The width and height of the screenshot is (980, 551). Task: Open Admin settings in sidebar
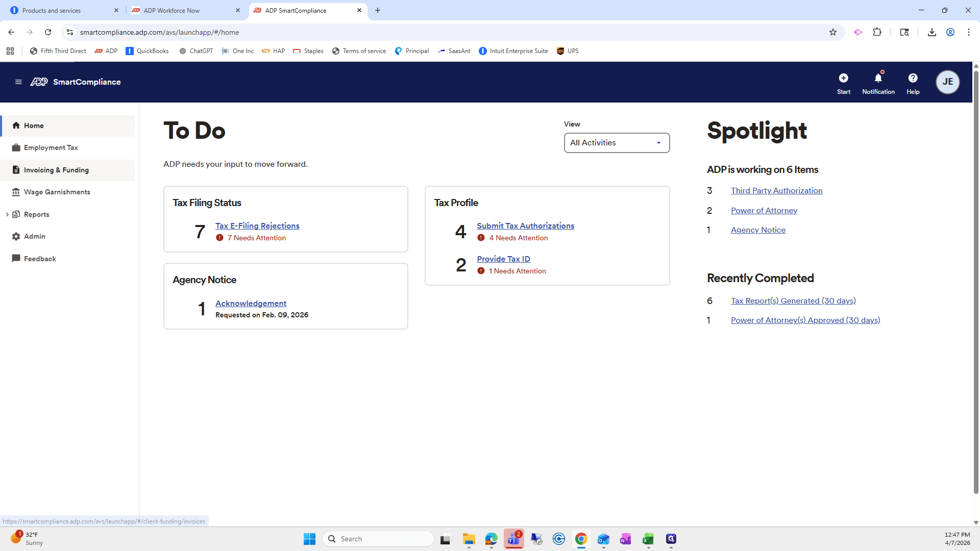[x=68, y=237]
